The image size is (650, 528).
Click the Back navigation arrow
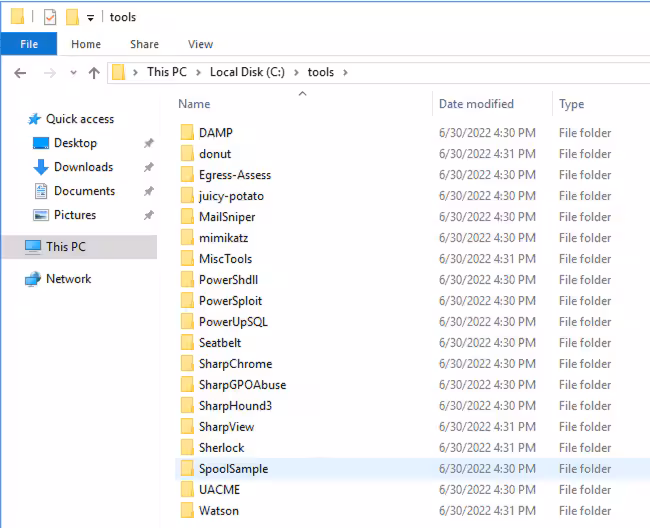point(20,73)
